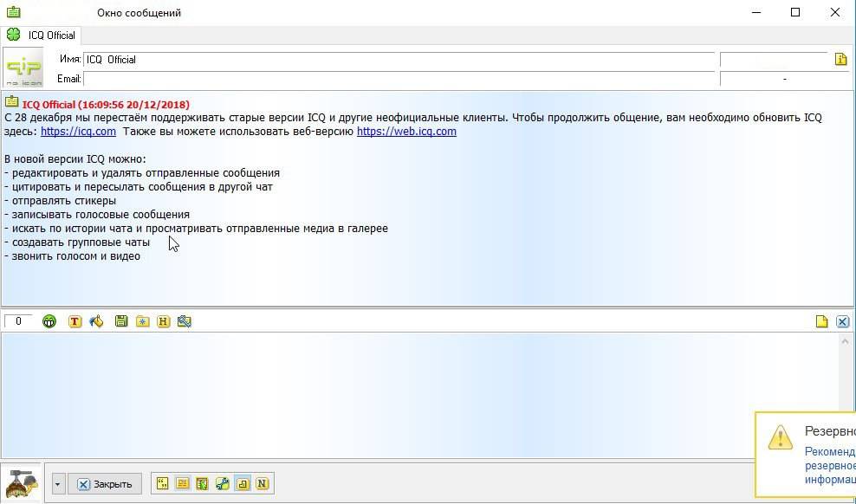Click the Имя field containing ICQ Official
Viewport: 856px width, 504px height.
[x=399, y=60]
